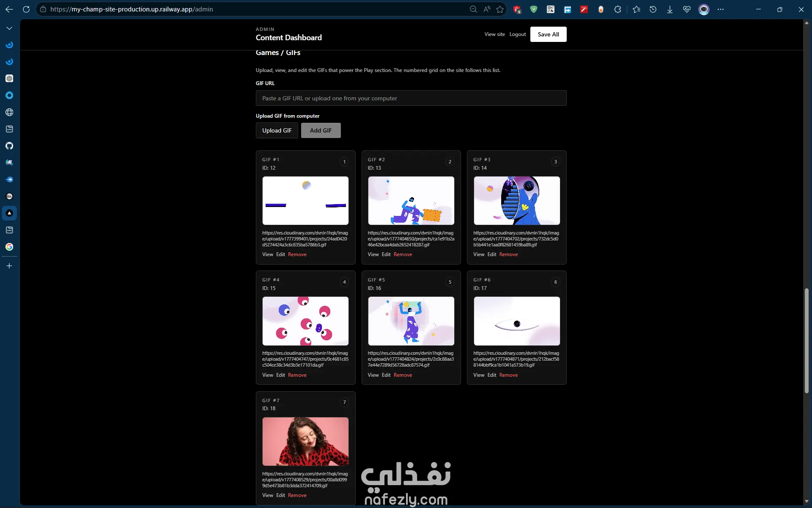
Task: Open the zoom magnifier in the address bar
Action: (x=473, y=9)
